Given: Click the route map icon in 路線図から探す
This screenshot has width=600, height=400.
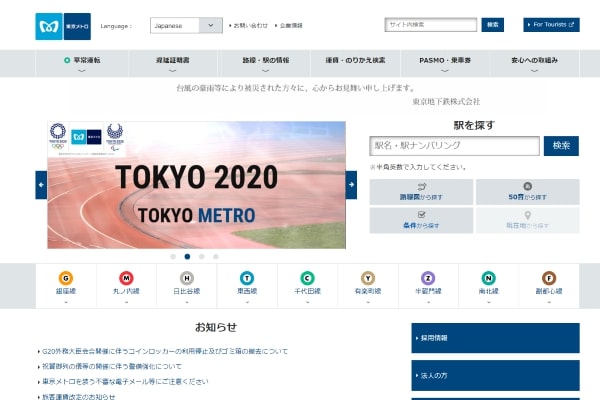Looking at the screenshot, I should (x=422, y=187).
